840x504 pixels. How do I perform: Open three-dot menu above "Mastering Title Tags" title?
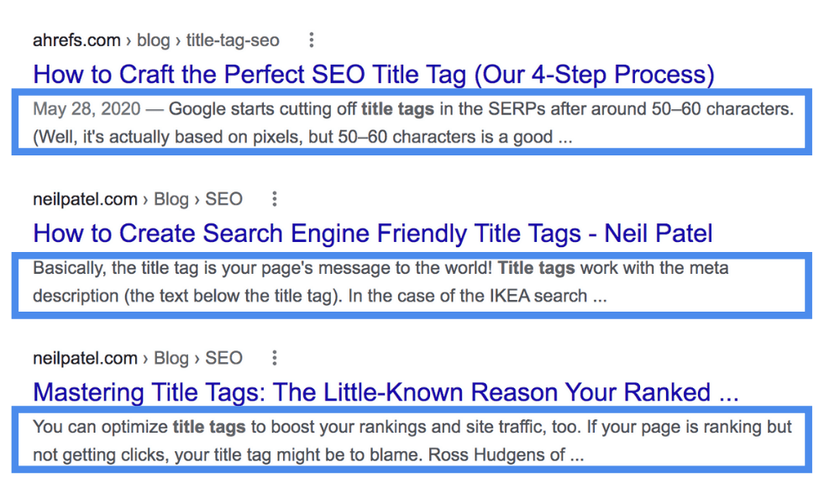pos(274,359)
